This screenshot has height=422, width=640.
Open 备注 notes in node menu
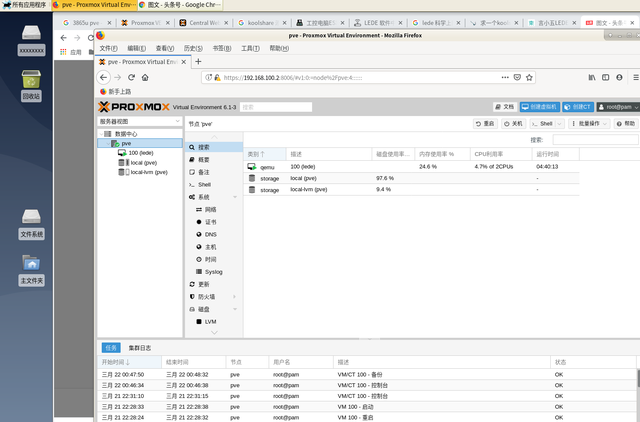[x=214, y=172]
